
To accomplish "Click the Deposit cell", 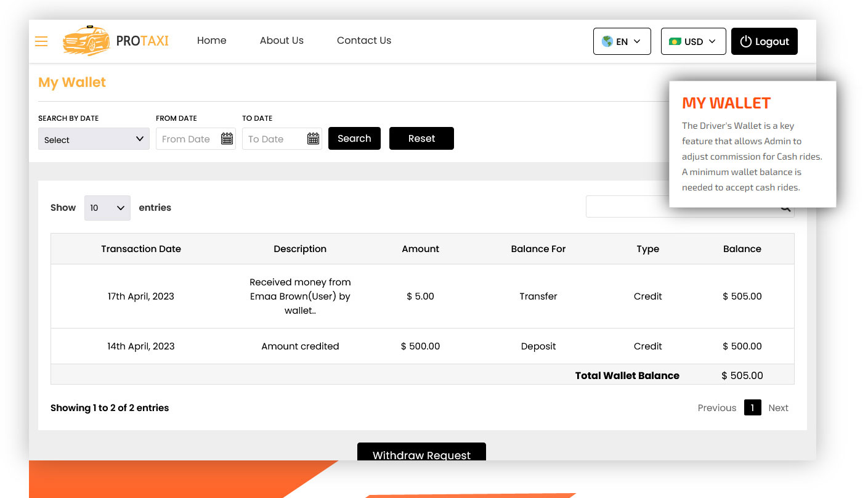I will click(538, 346).
